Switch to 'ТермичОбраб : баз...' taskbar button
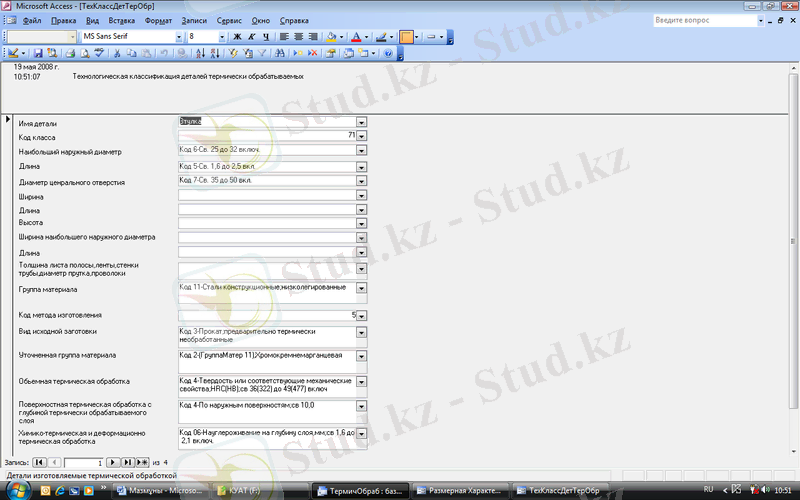Image resolution: width=800 pixels, height=500 pixels. point(360,491)
